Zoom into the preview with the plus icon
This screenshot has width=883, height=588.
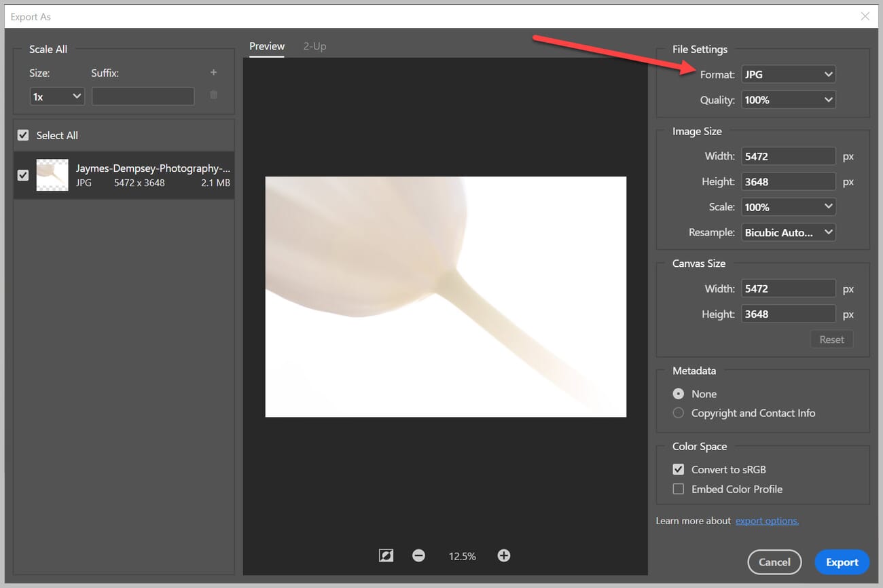click(x=503, y=555)
